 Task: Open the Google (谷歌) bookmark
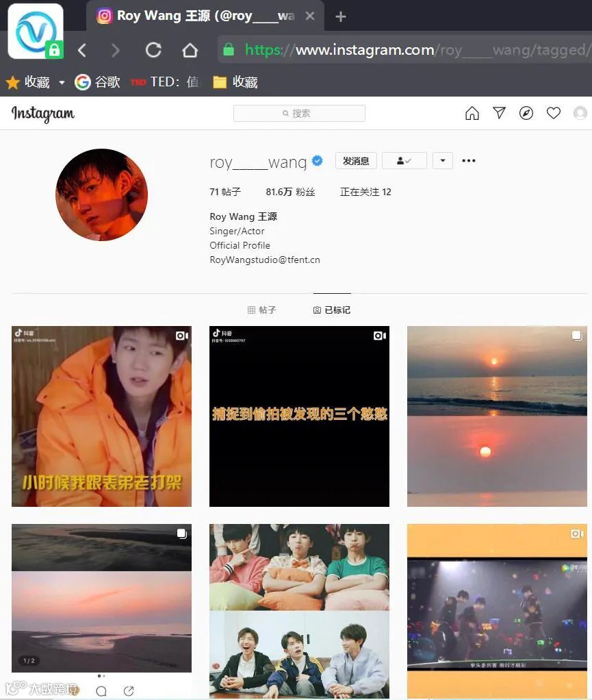click(97, 82)
